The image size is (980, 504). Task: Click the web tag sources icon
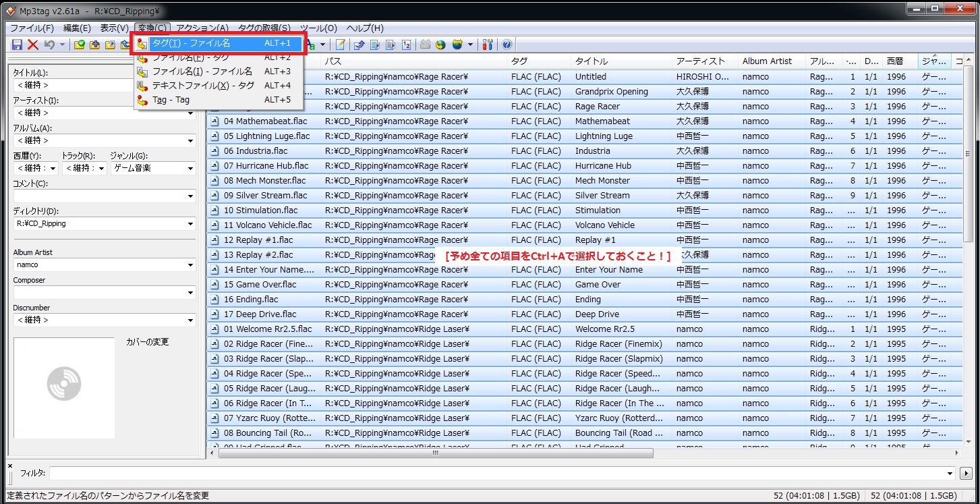coord(457,45)
